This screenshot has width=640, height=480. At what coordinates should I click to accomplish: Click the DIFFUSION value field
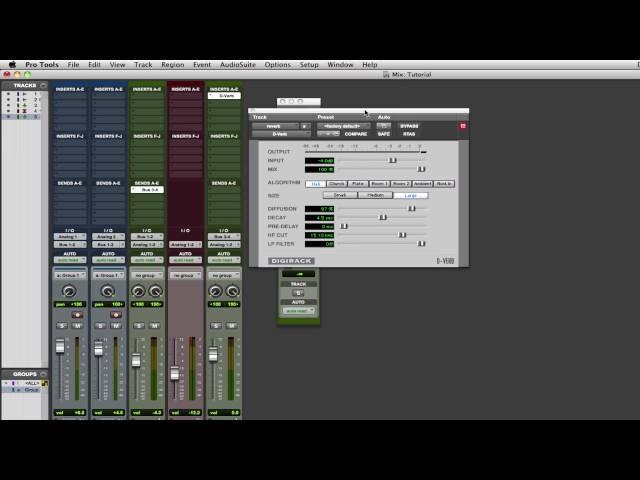point(320,209)
